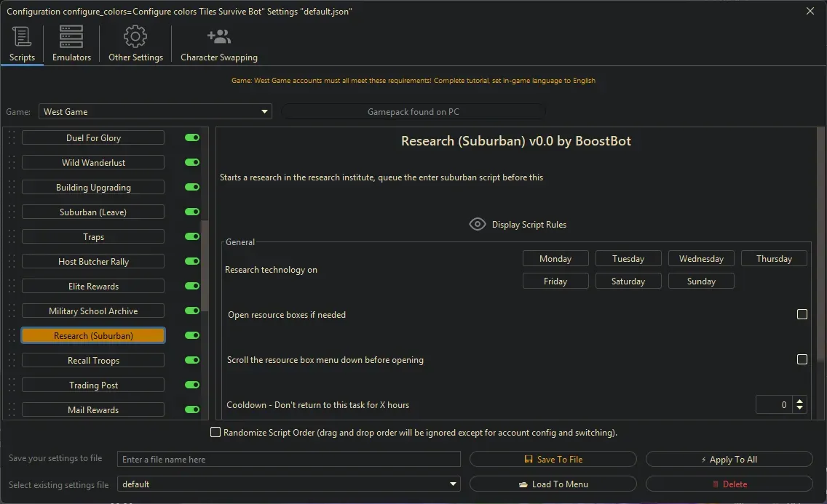Open Character Swapping people icon
This screenshot has height=504, width=827.
click(218, 36)
